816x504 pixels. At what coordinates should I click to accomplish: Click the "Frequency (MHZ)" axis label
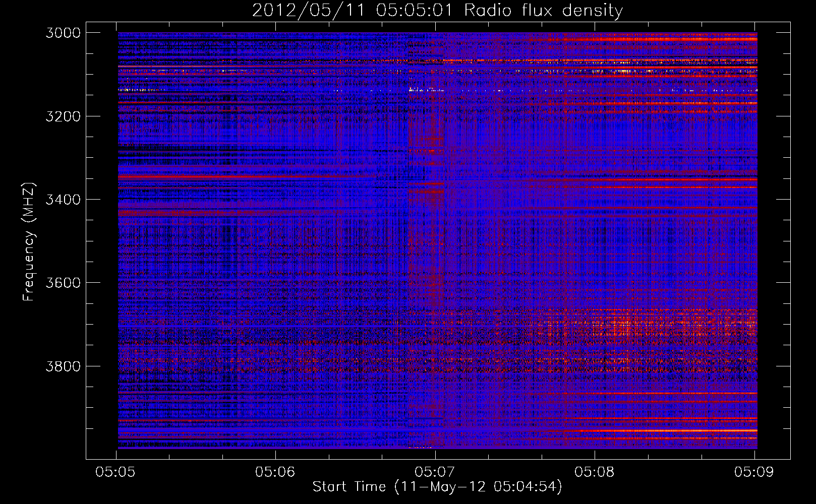29,242
